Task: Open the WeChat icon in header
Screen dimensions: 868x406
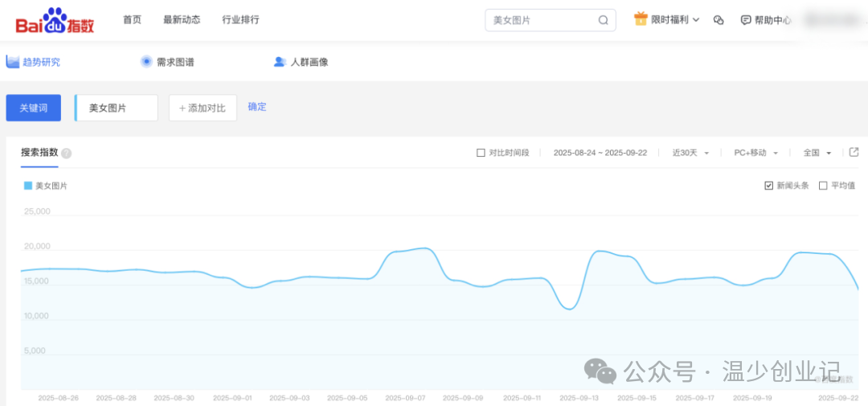Action: click(x=719, y=20)
